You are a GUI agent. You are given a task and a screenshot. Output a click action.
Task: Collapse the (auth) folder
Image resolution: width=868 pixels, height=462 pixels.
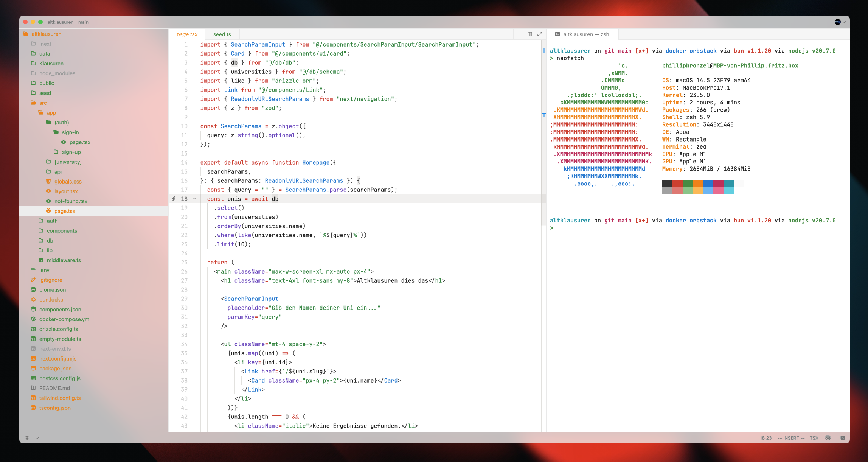[x=94, y=123]
